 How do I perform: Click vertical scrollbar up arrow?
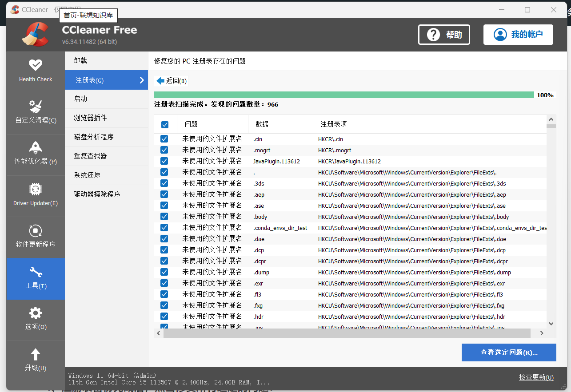[551, 119]
